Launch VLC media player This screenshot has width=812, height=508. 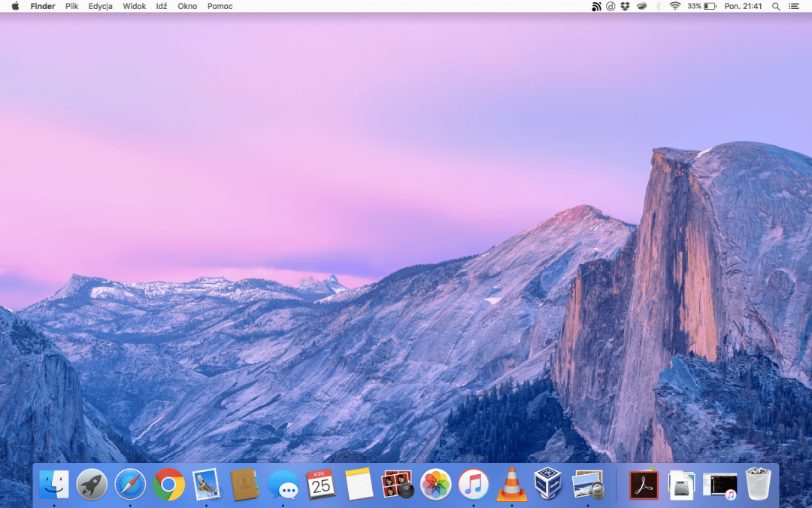[x=511, y=485]
